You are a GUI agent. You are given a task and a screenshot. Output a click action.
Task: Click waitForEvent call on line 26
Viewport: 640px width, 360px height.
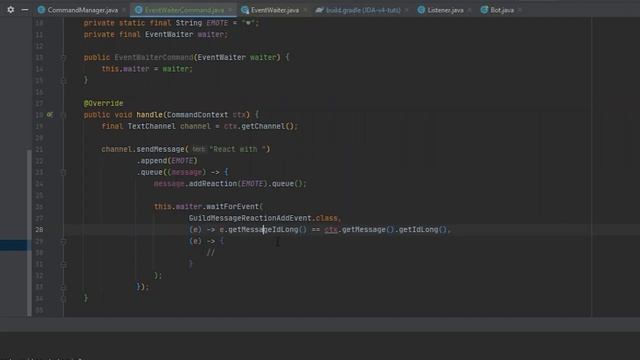pos(232,207)
